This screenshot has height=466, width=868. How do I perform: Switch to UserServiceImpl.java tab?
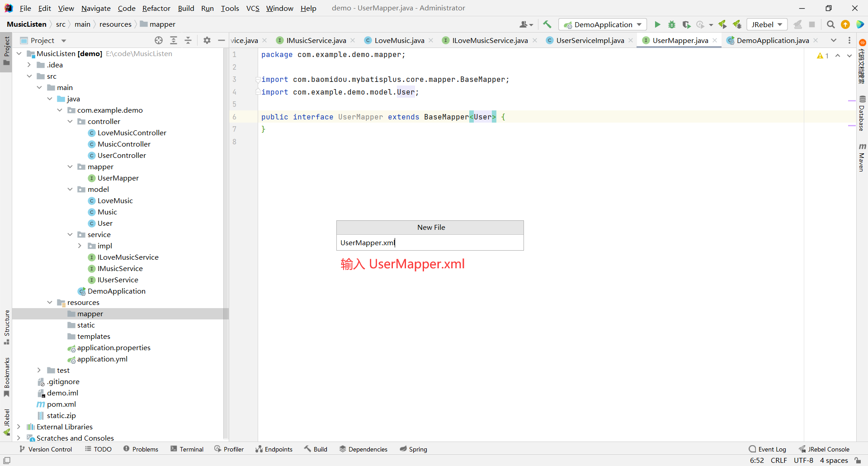(x=590, y=40)
